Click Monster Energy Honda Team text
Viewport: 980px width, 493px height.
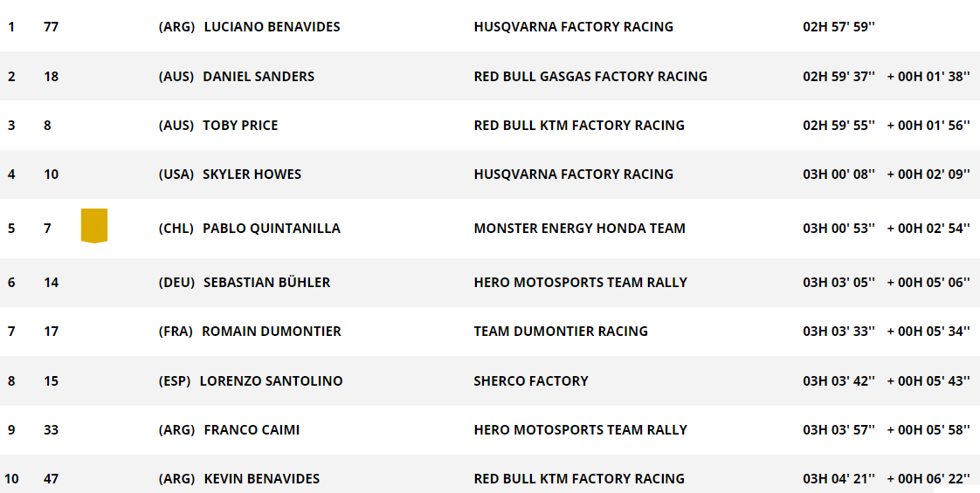click(579, 229)
